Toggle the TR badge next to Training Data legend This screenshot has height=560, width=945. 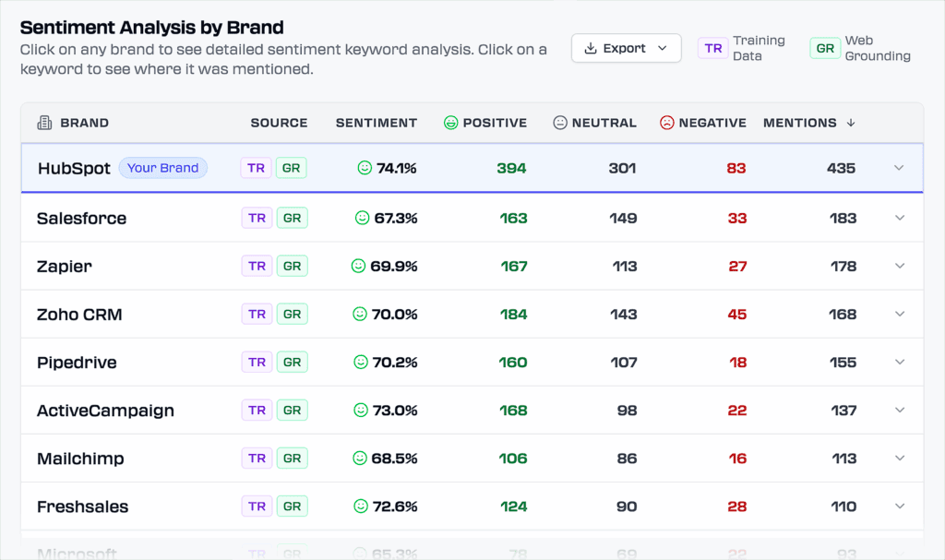pyautogui.click(x=712, y=47)
